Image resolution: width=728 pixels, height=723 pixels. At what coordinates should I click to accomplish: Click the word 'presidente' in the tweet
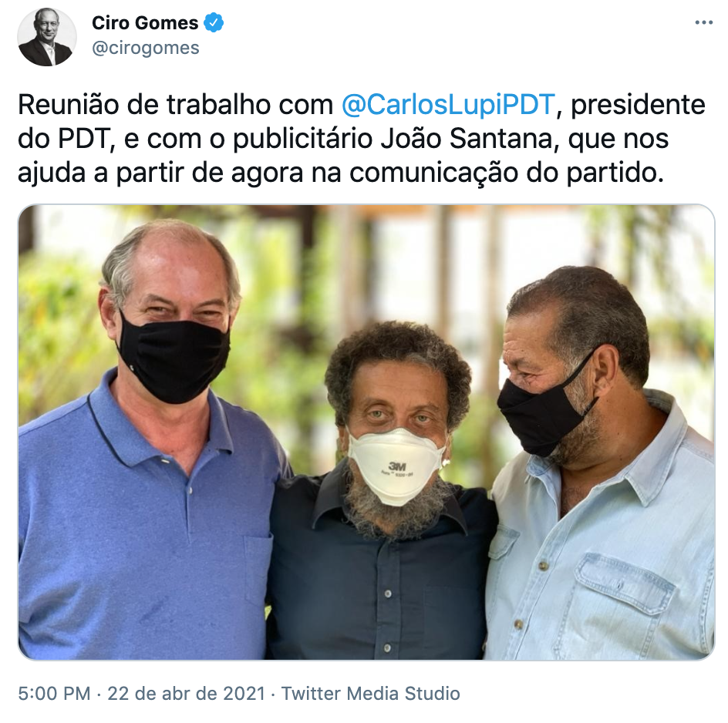(x=638, y=104)
